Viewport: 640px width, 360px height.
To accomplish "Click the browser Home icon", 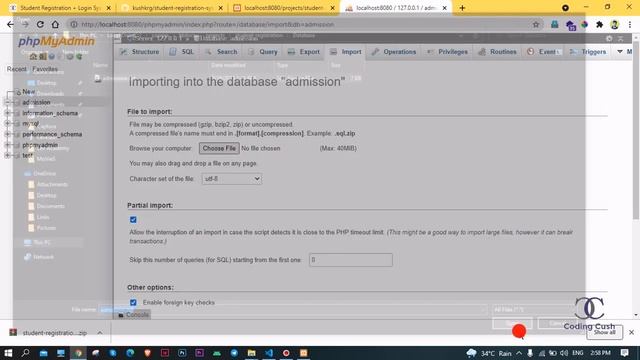I will click(x=55, y=24).
